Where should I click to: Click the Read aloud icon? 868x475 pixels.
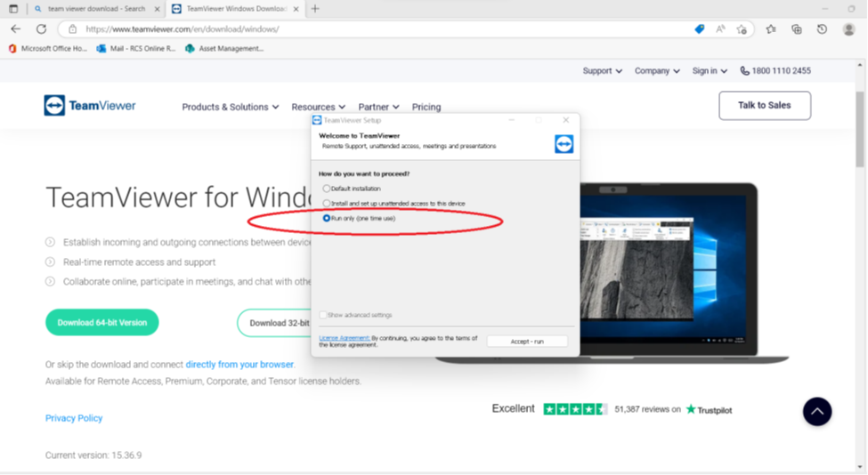[720, 29]
